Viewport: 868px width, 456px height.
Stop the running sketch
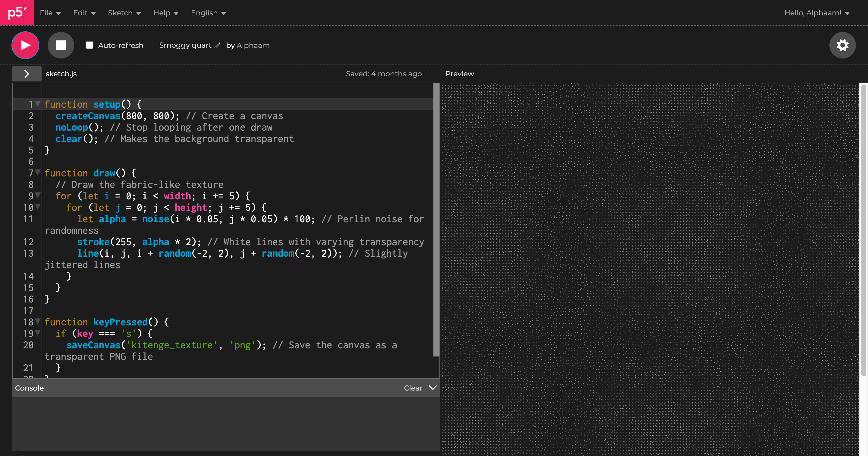(61, 45)
